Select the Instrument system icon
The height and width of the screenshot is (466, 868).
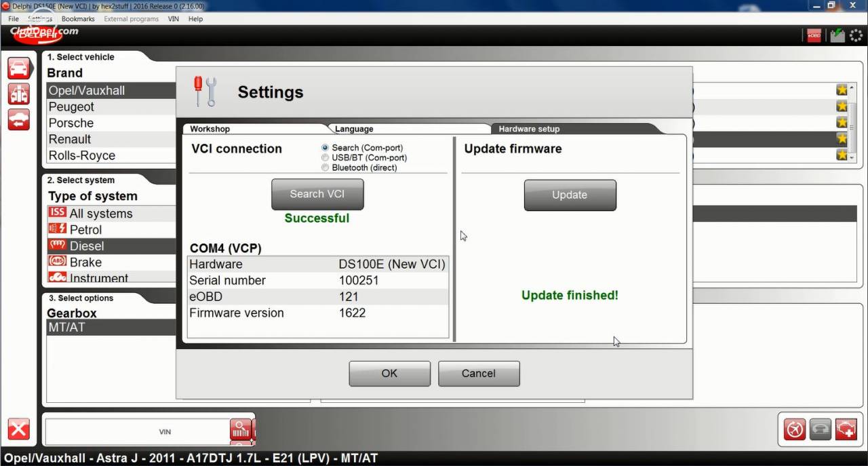click(x=58, y=277)
